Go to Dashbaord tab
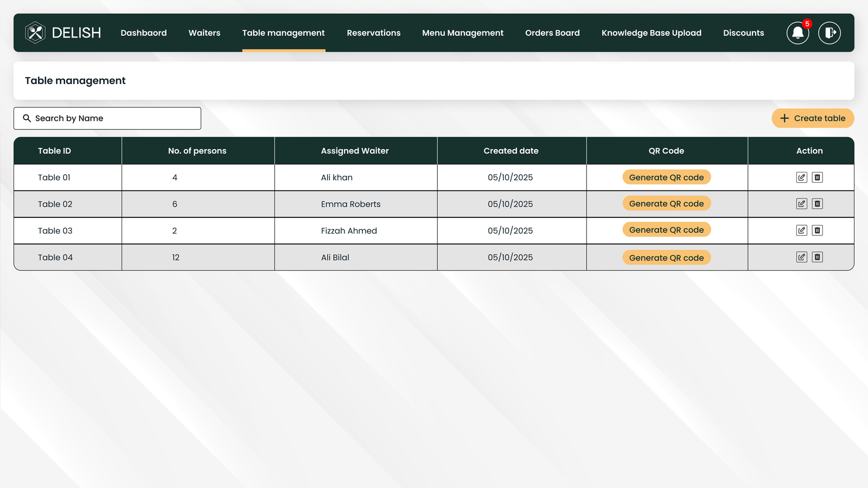 (144, 33)
